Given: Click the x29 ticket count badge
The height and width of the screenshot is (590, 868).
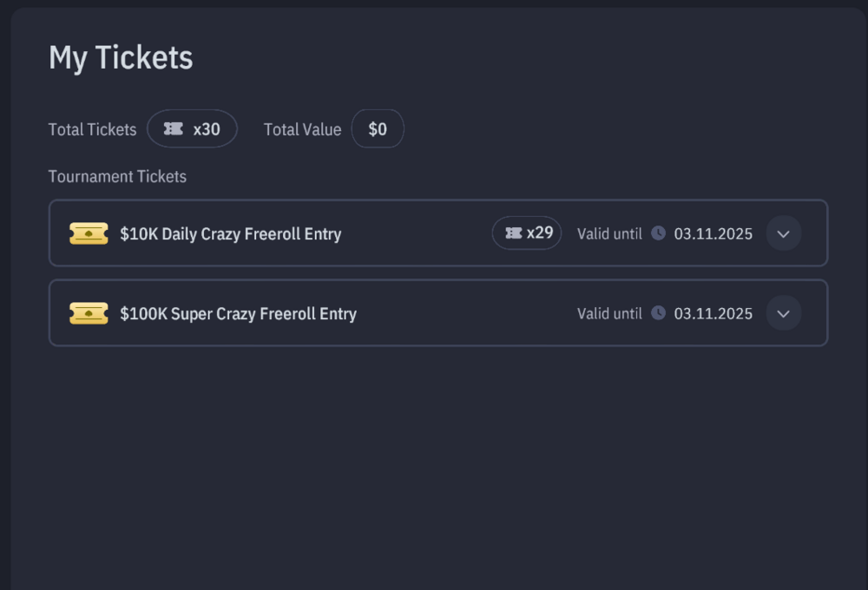Looking at the screenshot, I should tap(528, 233).
